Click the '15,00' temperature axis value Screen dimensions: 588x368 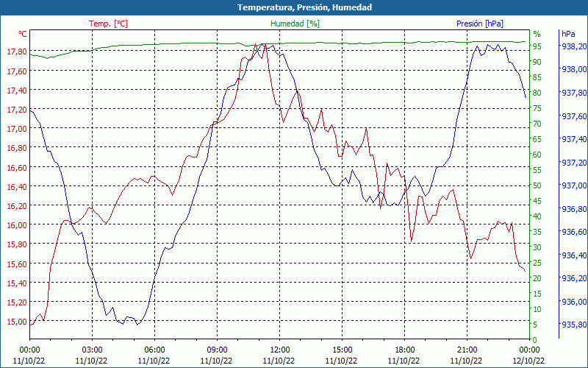pos(17,322)
